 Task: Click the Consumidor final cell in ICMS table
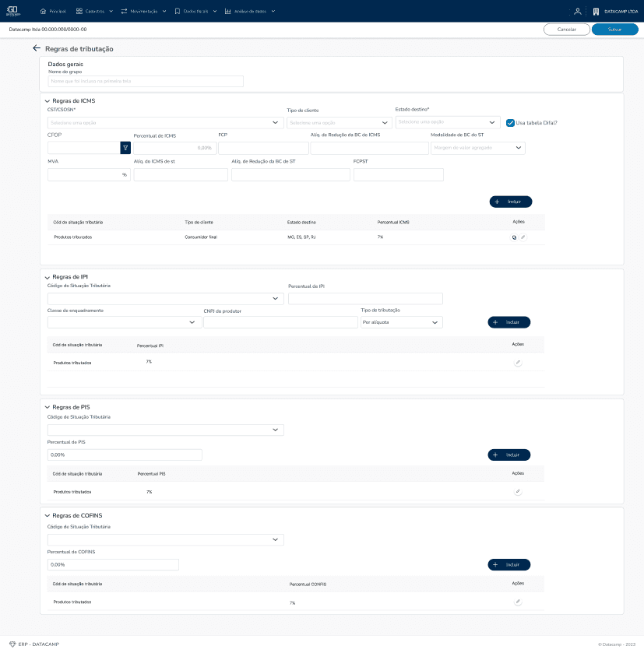[x=201, y=237]
